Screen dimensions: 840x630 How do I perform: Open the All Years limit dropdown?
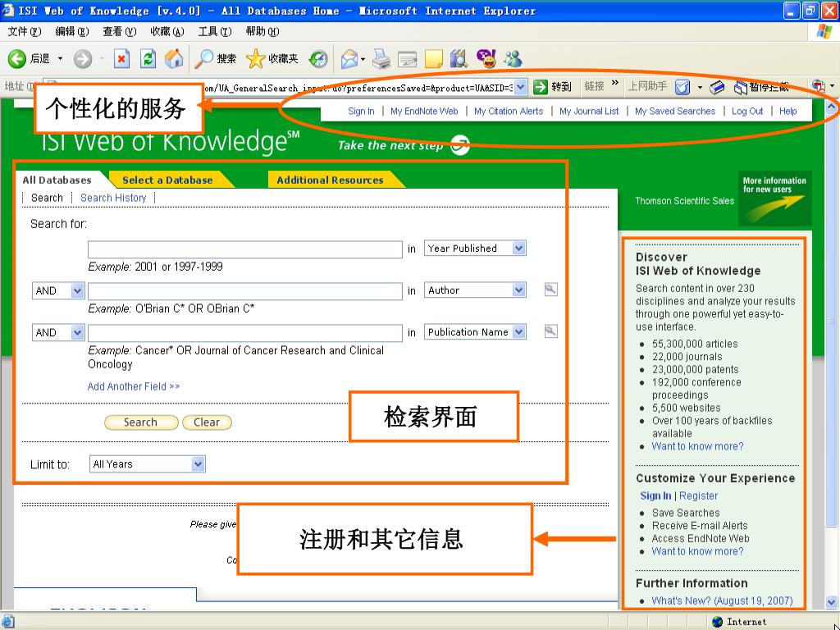(x=199, y=464)
